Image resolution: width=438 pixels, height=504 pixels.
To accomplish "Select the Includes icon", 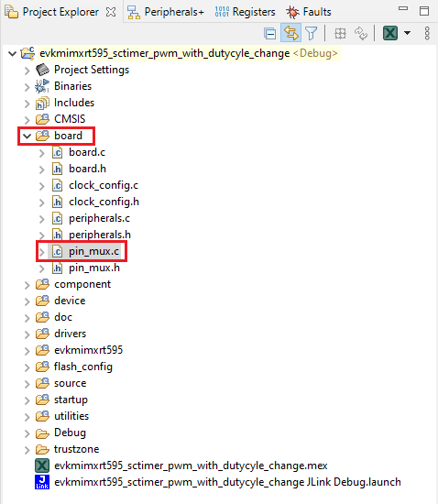I will coord(42,103).
